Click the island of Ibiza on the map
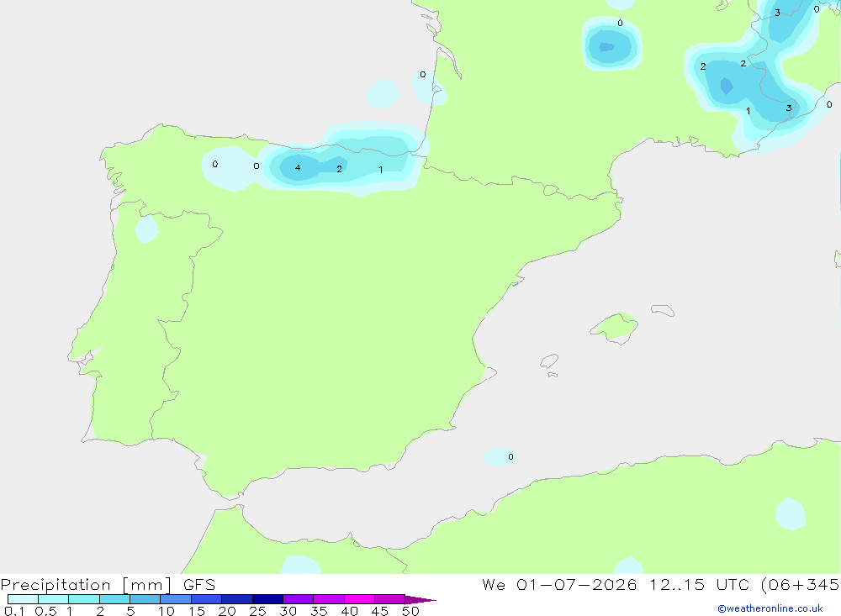 click(x=549, y=361)
